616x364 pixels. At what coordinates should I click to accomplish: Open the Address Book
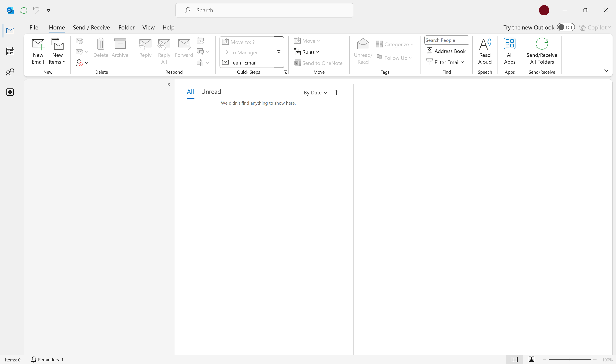tap(446, 51)
